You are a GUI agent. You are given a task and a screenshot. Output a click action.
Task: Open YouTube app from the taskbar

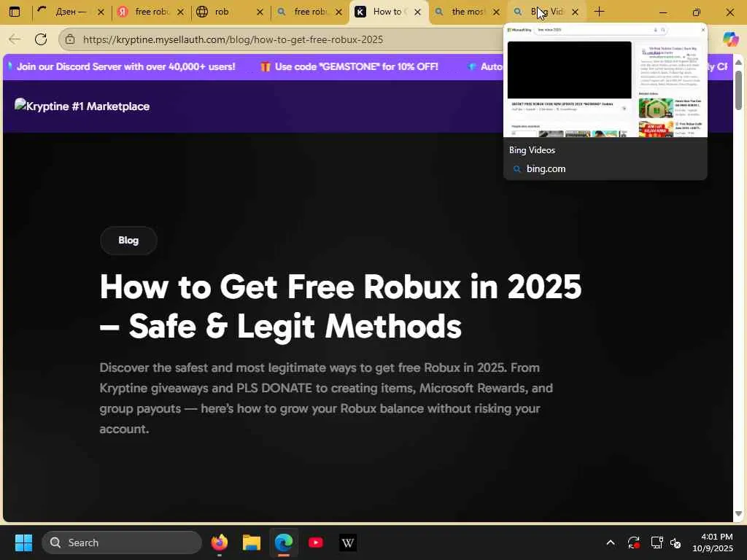tap(316, 542)
